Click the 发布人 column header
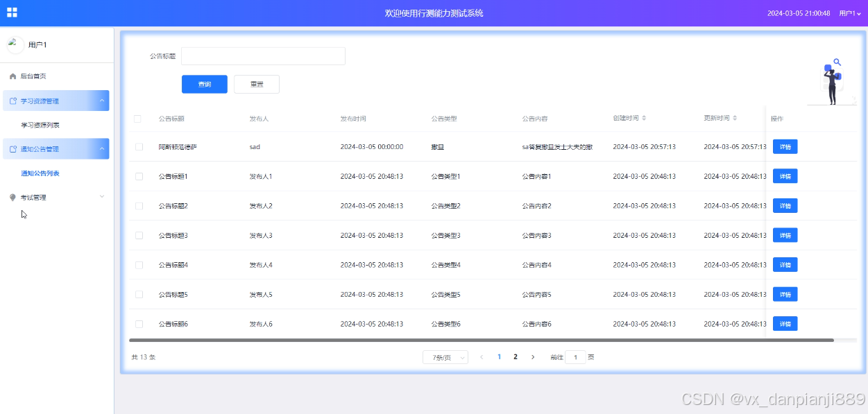This screenshot has height=414, width=868. (x=259, y=119)
